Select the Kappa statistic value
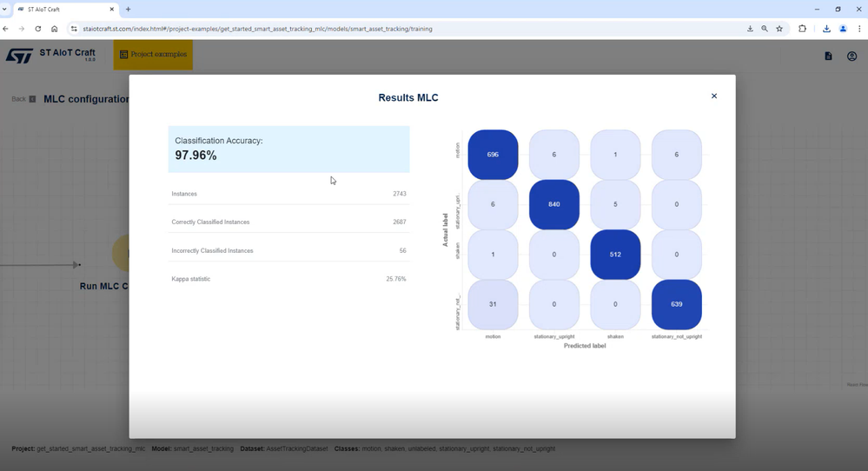This screenshot has height=471, width=868. tap(396, 279)
